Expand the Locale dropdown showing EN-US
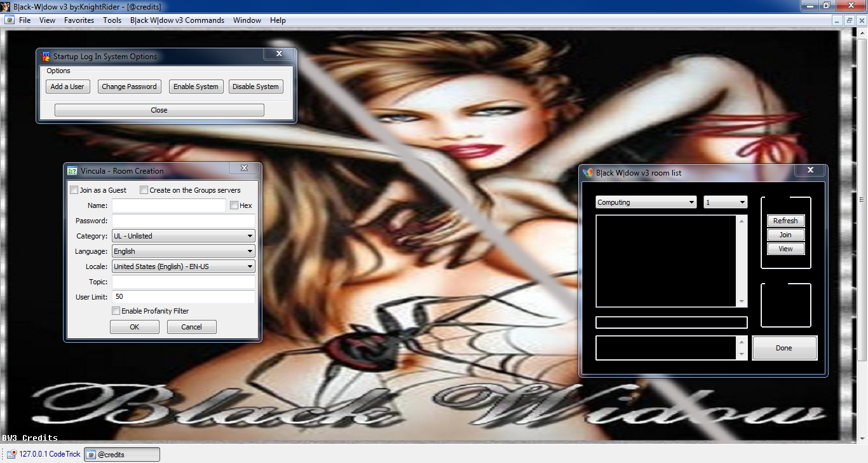868x463 pixels. (184, 266)
